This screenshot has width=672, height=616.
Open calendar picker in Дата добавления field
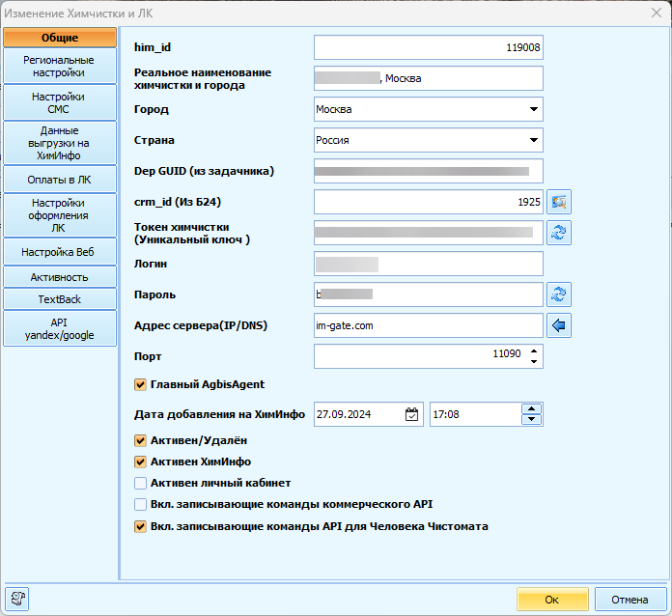coord(412,414)
